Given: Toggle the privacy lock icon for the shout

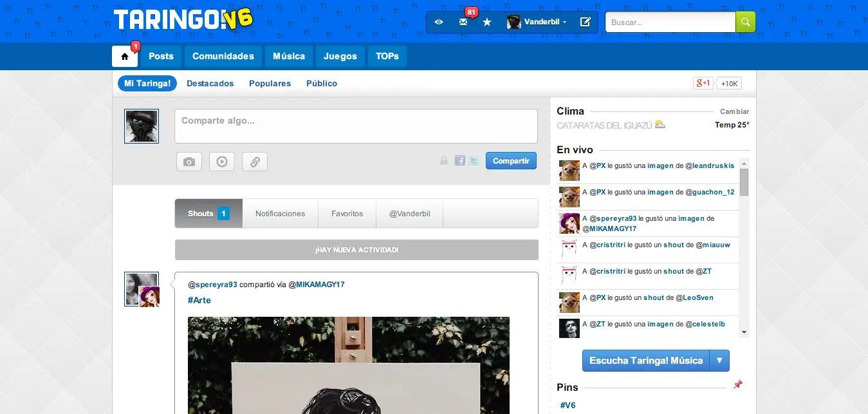Looking at the screenshot, I should coord(443,161).
